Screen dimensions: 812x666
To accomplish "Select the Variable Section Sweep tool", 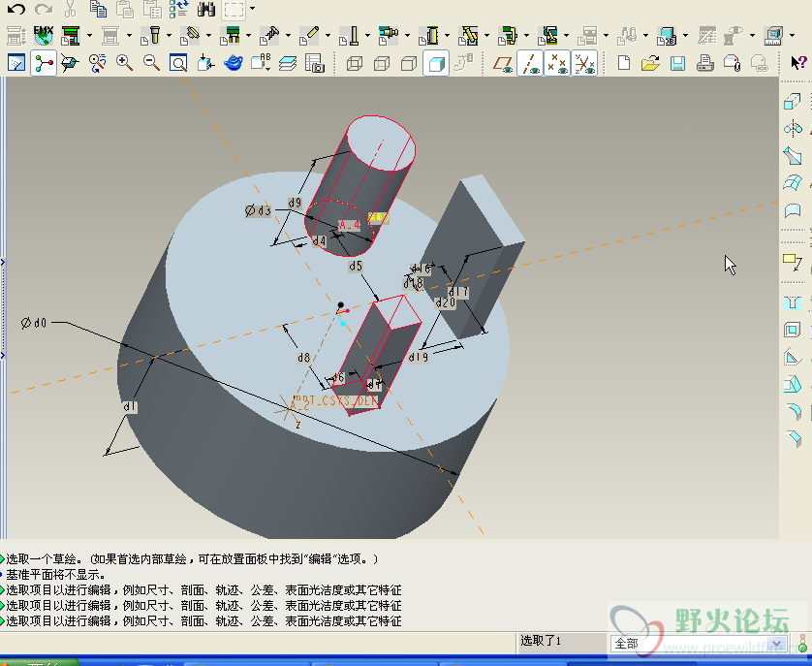I will pyautogui.click(x=793, y=155).
